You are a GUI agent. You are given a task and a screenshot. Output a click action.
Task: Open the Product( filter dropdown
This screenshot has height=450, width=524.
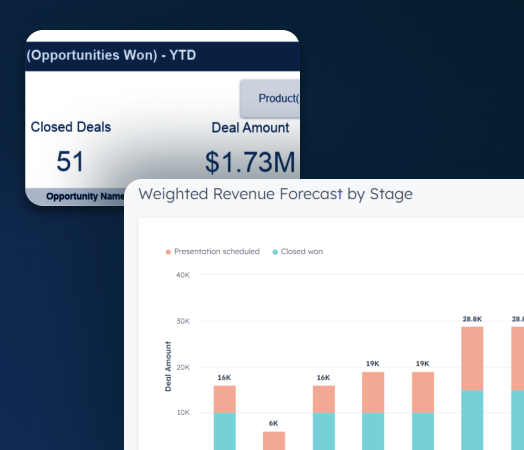270,99
